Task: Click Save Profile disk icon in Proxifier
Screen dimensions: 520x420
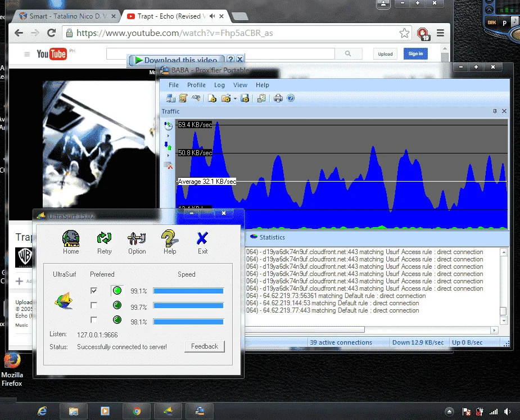Action: [245, 98]
